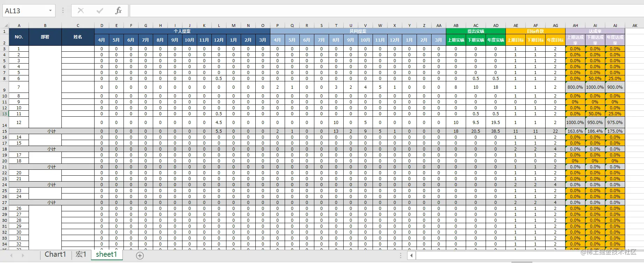Click the 18 cell in row 9 年度实绩
The height and width of the screenshot is (263, 644).
point(496,87)
